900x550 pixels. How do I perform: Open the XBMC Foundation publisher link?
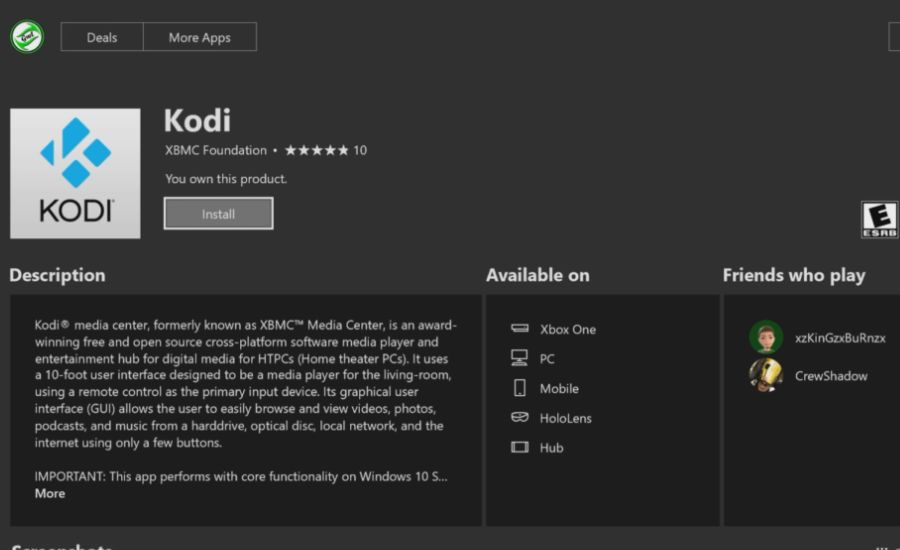216,150
